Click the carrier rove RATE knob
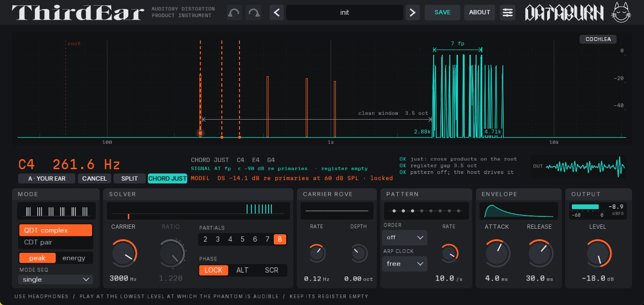This screenshot has width=644, height=305. [317, 254]
